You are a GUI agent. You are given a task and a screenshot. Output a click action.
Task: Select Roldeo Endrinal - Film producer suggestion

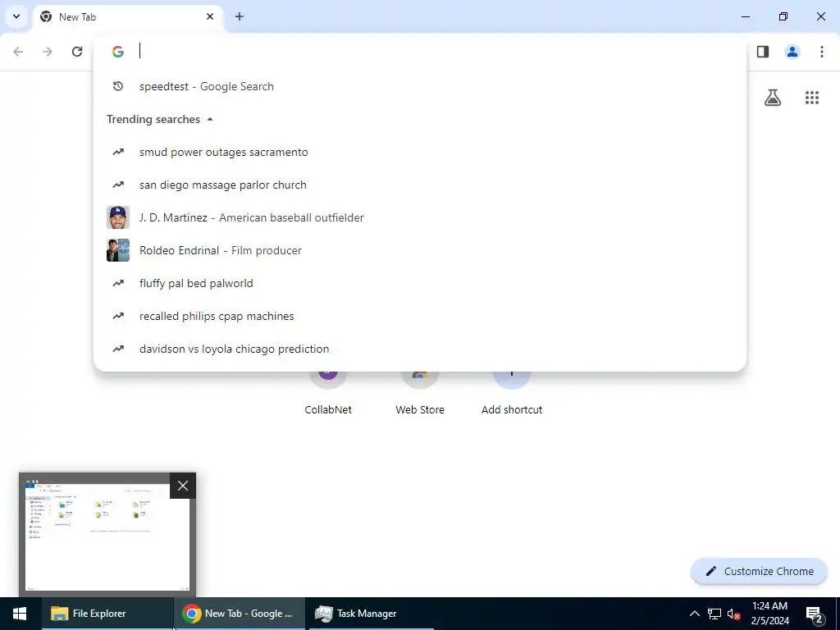pyautogui.click(x=419, y=250)
